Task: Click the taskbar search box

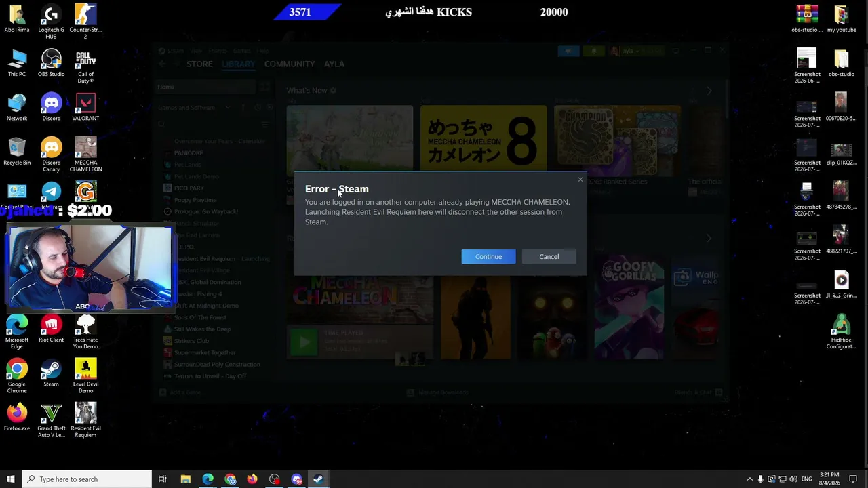Action: pyautogui.click(x=87, y=479)
